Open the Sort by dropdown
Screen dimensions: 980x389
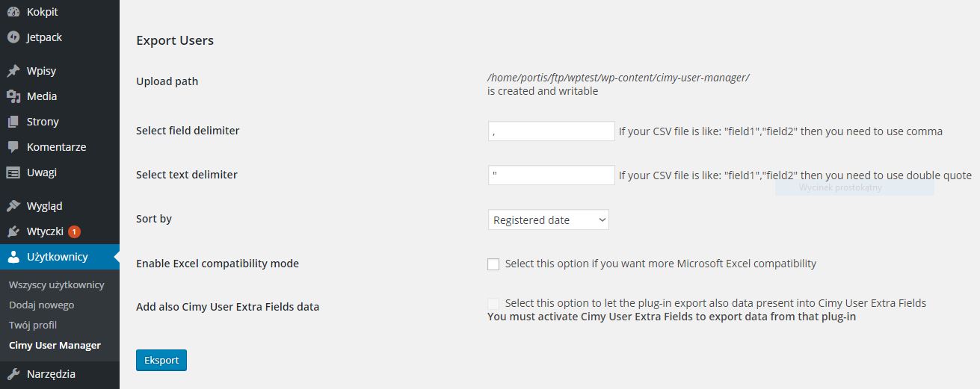point(549,220)
